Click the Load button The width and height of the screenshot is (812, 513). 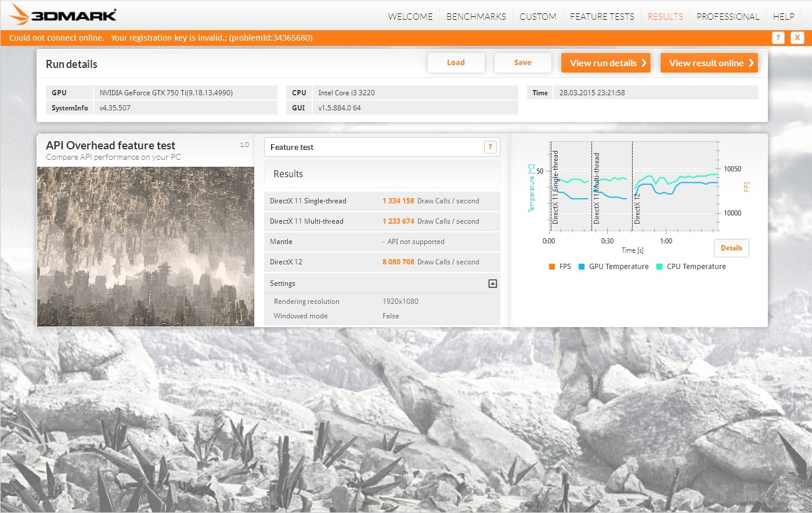tap(456, 63)
